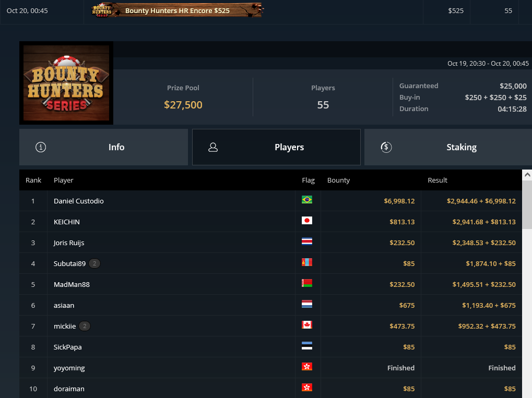Image resolution: width=532 pixels, height=398 pixels.
Task: Open the Bounty Hunters HR Encore $525 banner
Action: [x=176, y=10]
